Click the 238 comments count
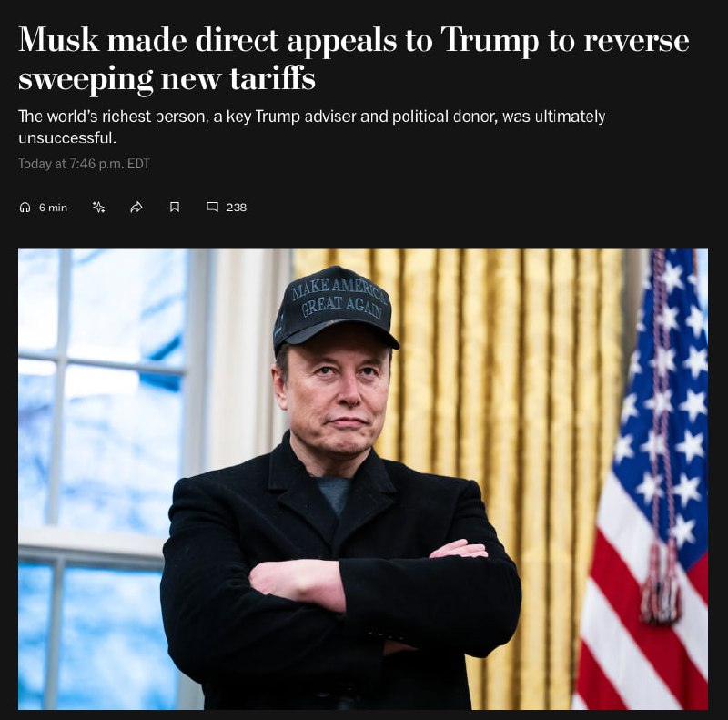This screenshot has height=720, width=728. click(x=236, y=208)
